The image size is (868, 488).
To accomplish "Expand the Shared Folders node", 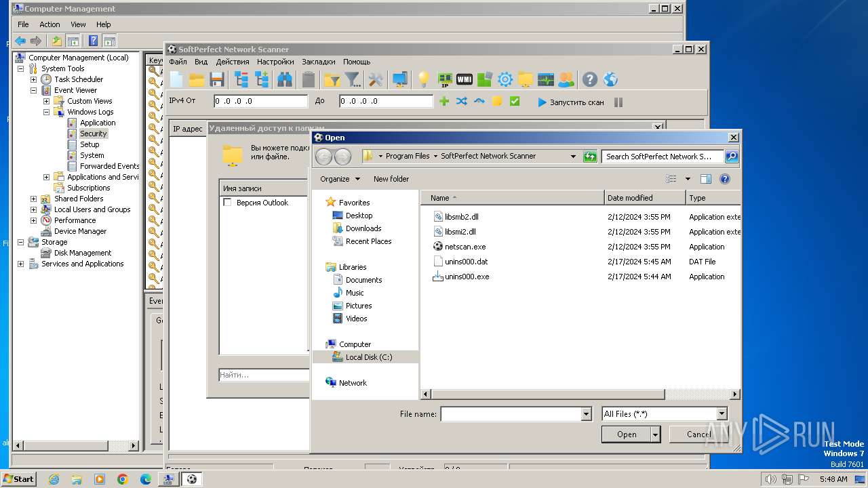I will pos(33,199).
